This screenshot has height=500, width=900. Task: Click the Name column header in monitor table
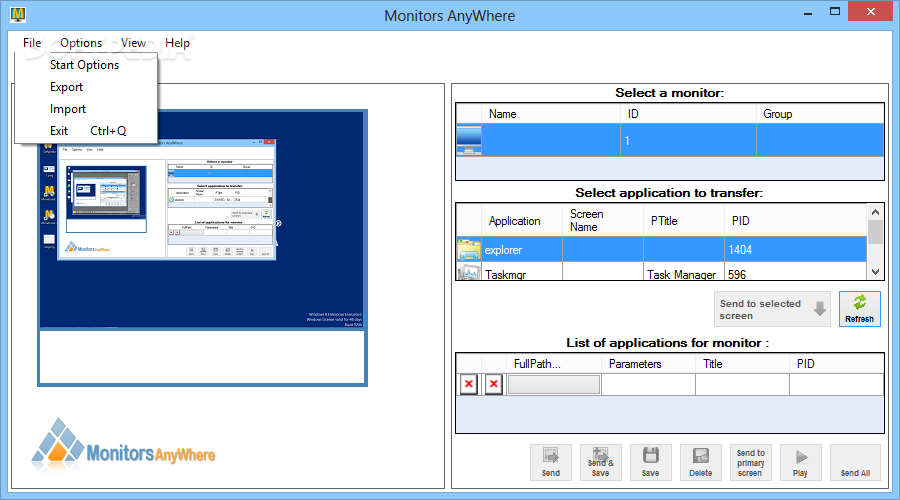click(x=551, y=114)
